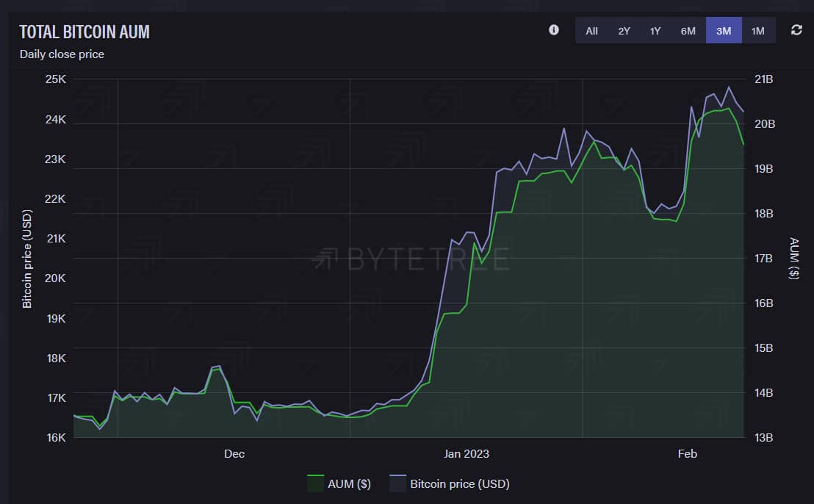This screenshot has width=814, height=504.
Task: Click the 20K price axis label
Action: click(56, 278)
